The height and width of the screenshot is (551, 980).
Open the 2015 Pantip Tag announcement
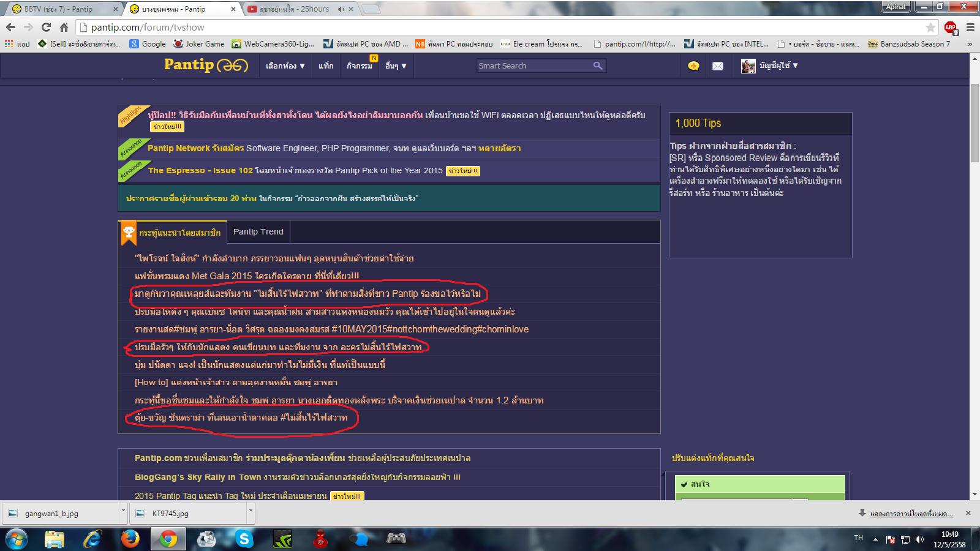pos(231,496)
